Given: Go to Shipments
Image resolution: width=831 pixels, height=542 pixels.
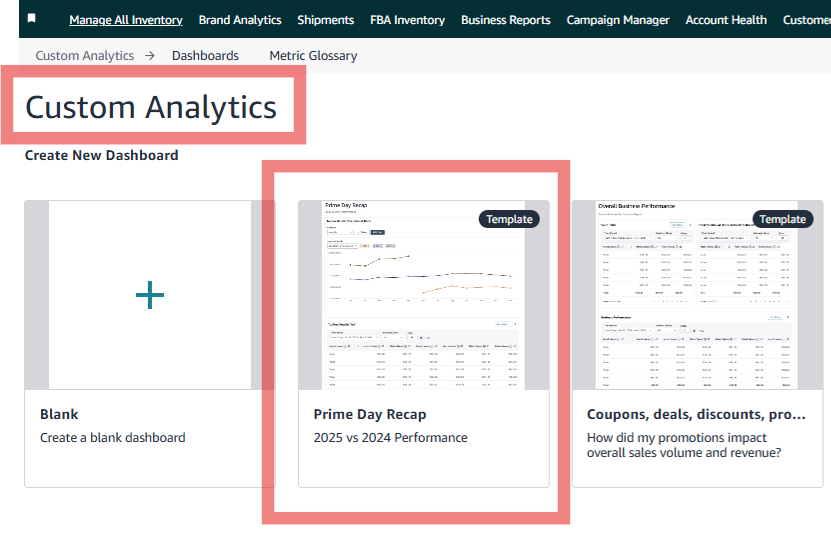Looking at the screenshot, I should tap(325, 20).
